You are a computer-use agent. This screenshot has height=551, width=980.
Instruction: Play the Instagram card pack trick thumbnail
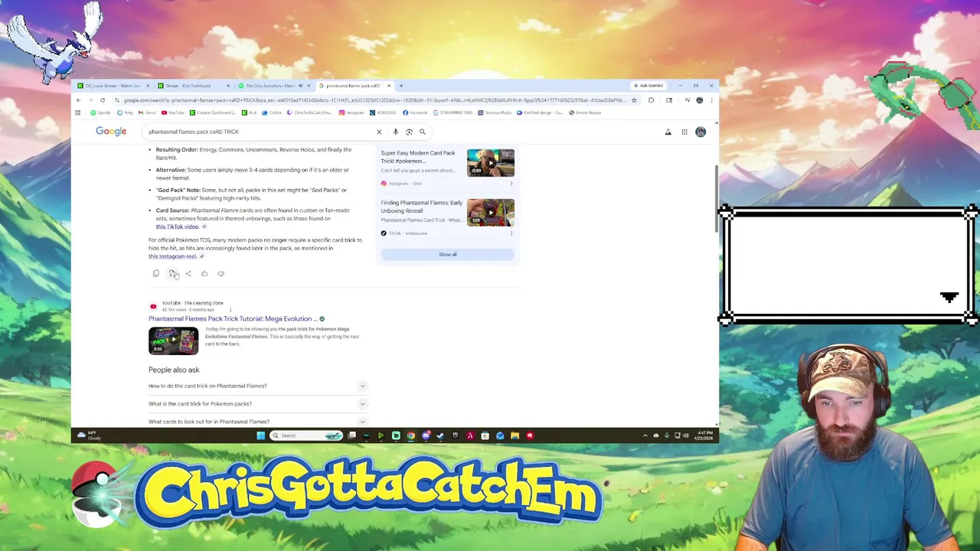click(491, 163)
